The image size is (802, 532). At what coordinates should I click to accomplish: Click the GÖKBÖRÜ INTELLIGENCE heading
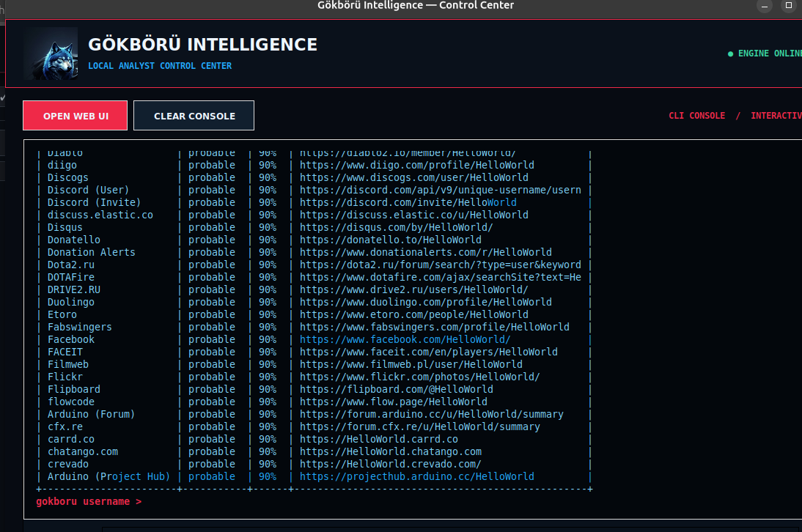click(202, 45)
